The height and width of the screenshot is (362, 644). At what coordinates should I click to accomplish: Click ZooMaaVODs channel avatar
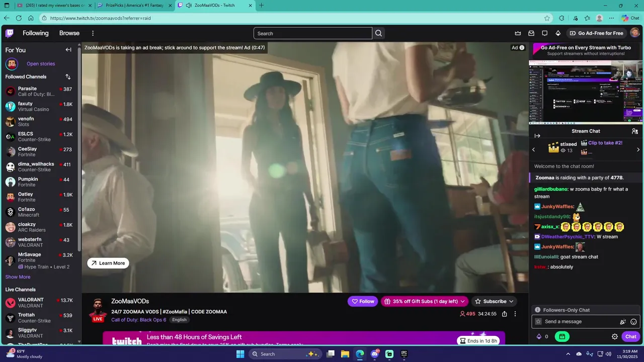[x=98, y=309]
